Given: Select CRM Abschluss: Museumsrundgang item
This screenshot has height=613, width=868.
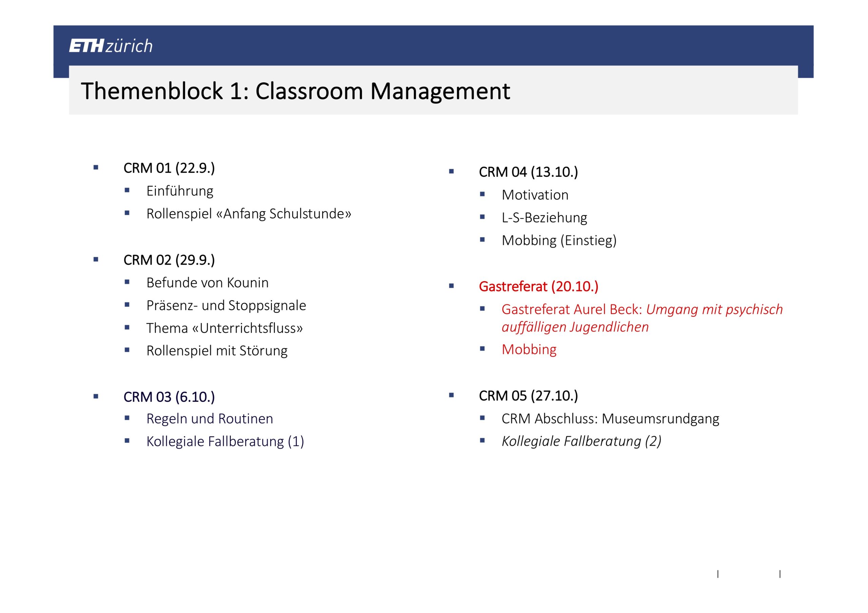Looking at the screenshot, I should (x=610, y=419).
